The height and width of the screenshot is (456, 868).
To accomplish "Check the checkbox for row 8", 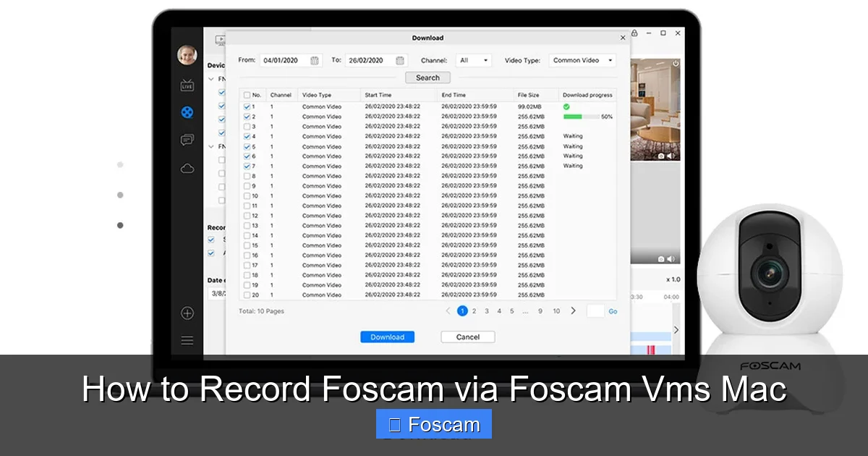I will pos(247,175).
